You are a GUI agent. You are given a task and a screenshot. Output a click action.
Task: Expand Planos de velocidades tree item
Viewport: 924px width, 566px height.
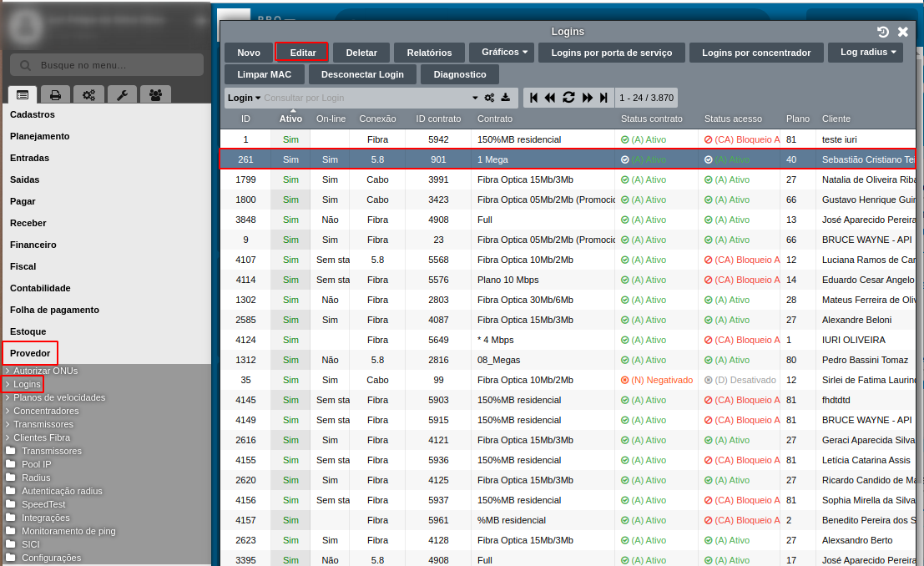point(58,397)
